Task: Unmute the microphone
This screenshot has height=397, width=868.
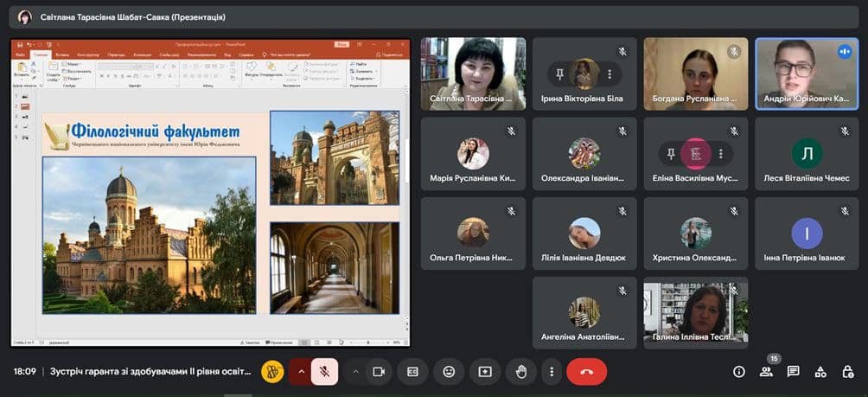Action: tap(325, 372)
